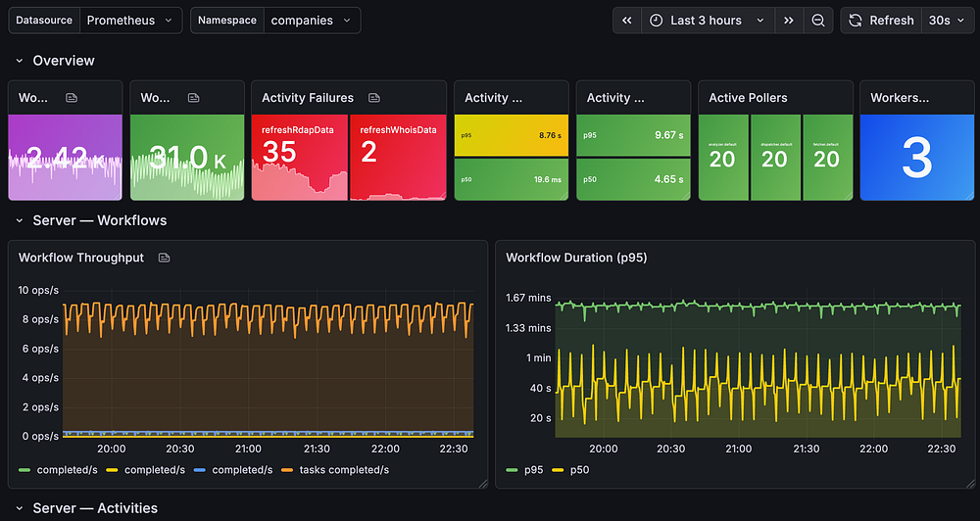Click description icon on green Wo... panel

(x=194, y=98)
